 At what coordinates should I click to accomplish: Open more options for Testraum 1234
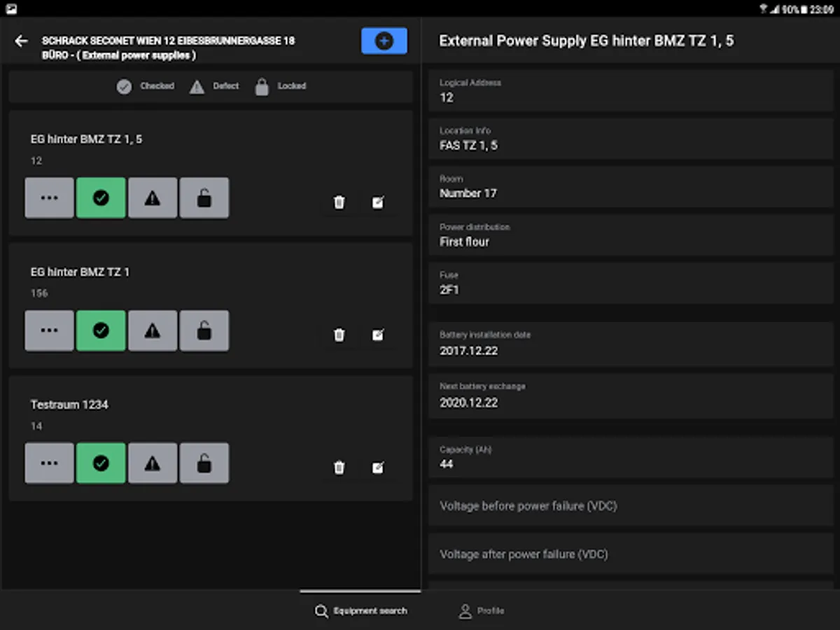point(49,463)
